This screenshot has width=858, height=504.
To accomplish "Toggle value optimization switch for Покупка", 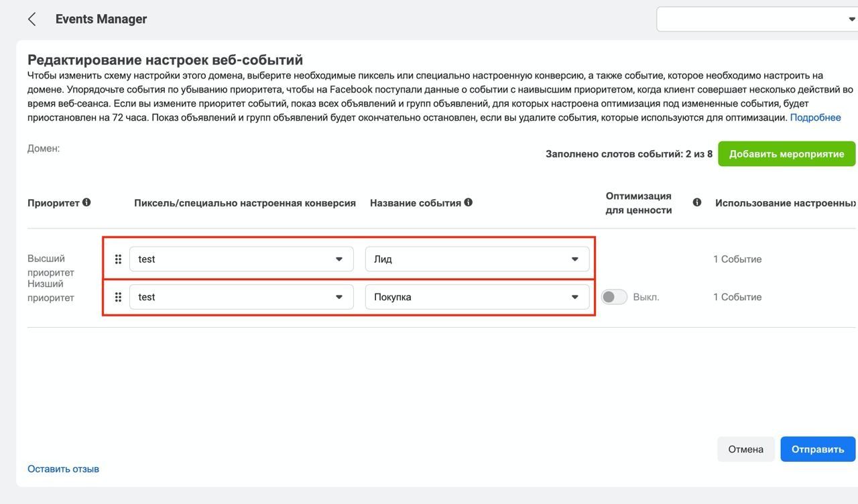I will tap(614, 297).
